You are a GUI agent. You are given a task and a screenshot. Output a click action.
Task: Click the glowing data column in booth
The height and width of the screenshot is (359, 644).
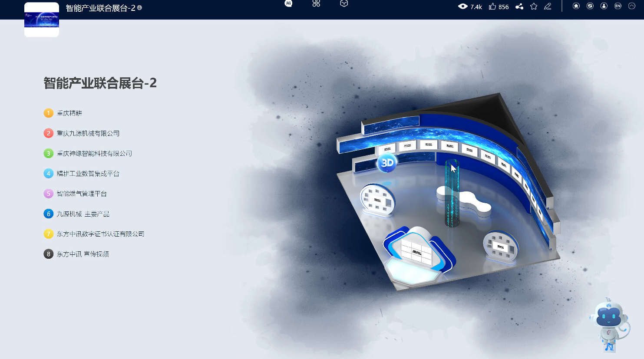pos(452,193)
